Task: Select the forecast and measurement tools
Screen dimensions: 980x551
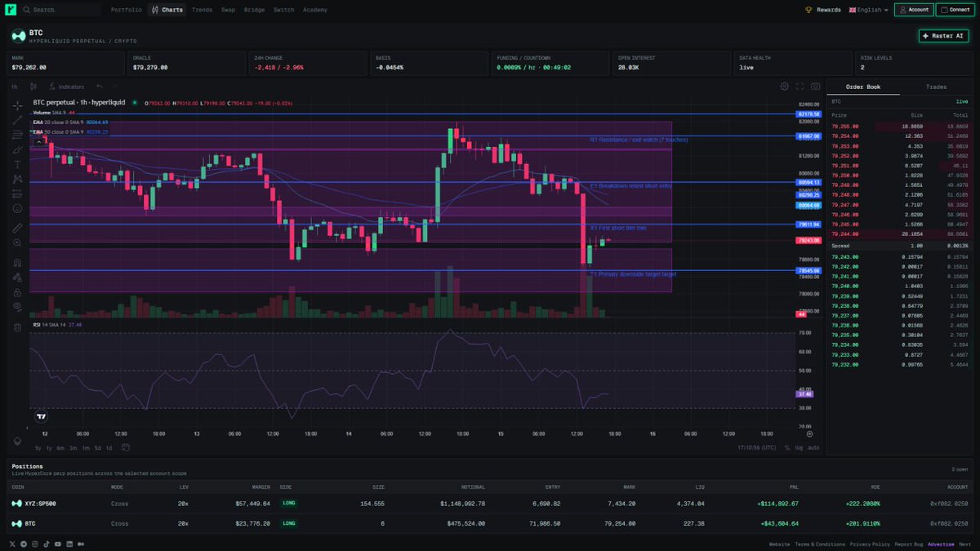Action: (17, 193)
